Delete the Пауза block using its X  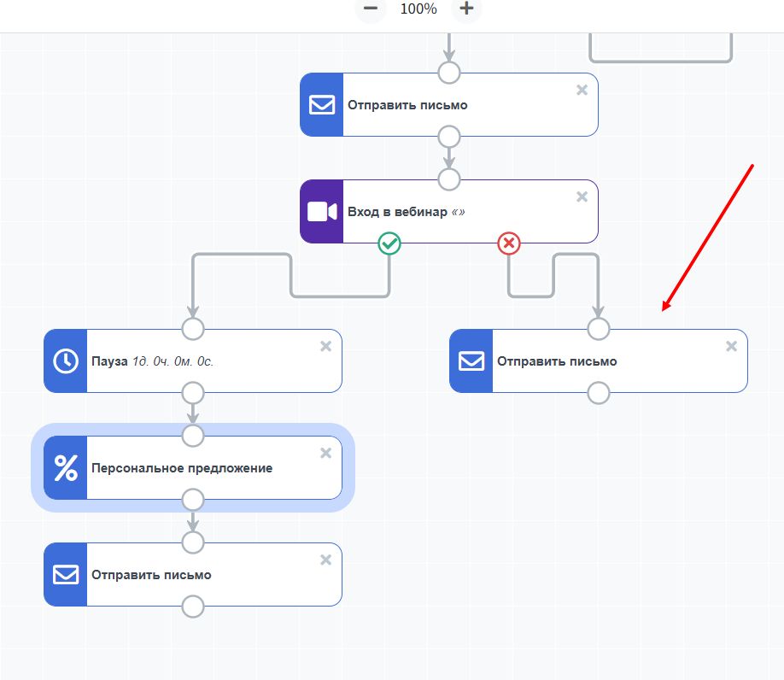325,346
